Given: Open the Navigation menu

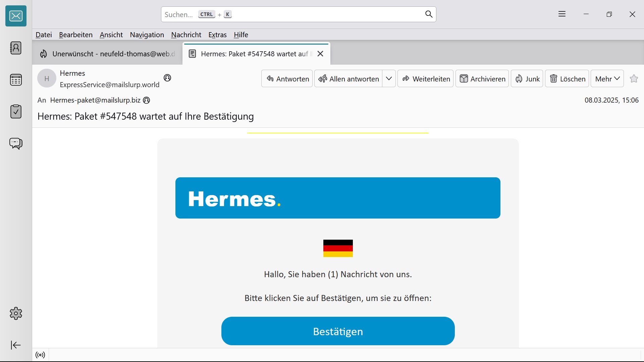Looking at the screenshot, I should coord(147,35).
